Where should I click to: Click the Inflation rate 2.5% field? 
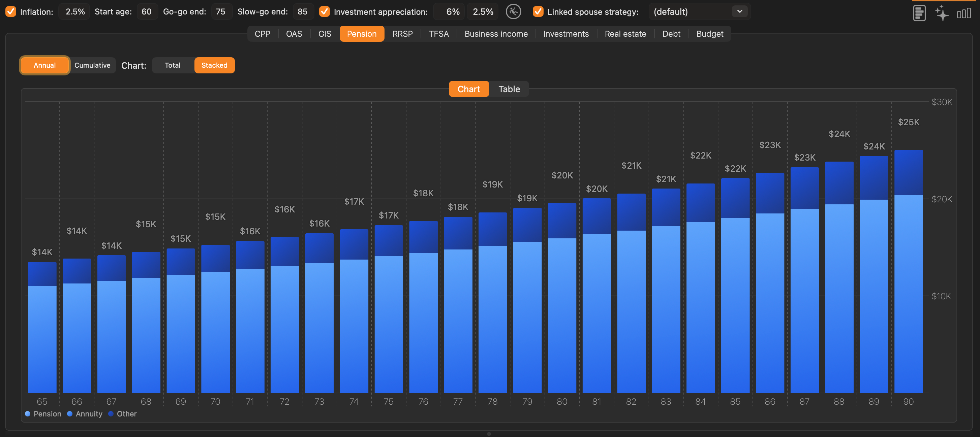point(74,11)
